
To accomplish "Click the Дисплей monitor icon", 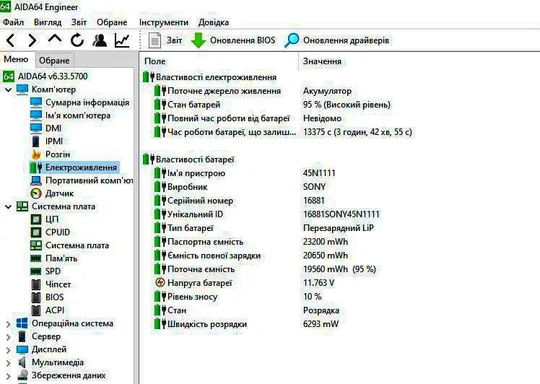I will [22, 350].
